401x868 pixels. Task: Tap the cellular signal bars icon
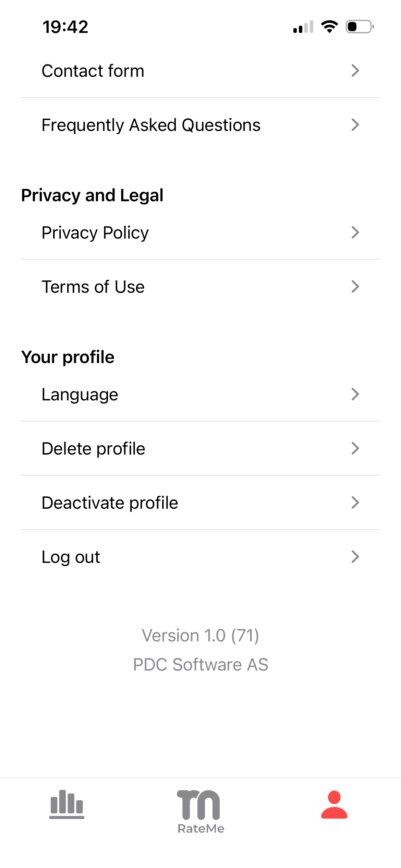click(x=303, y=27)
